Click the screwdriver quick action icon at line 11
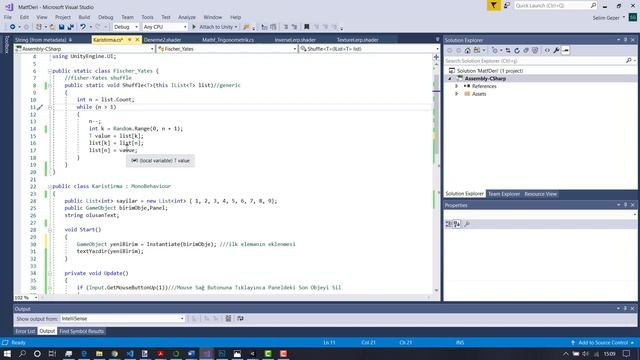640x360 pixels. pos(40,107)
